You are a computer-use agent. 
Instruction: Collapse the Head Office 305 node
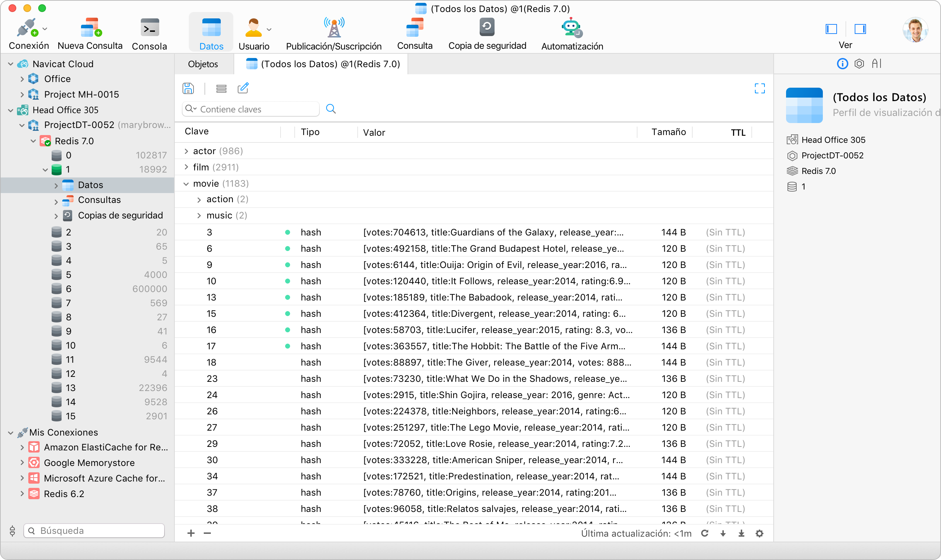11,110
